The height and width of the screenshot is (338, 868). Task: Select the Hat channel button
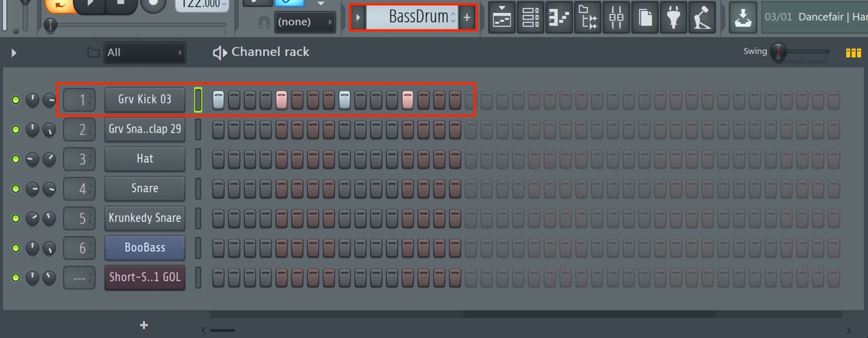pyautogui.click(x=145, y=159)
